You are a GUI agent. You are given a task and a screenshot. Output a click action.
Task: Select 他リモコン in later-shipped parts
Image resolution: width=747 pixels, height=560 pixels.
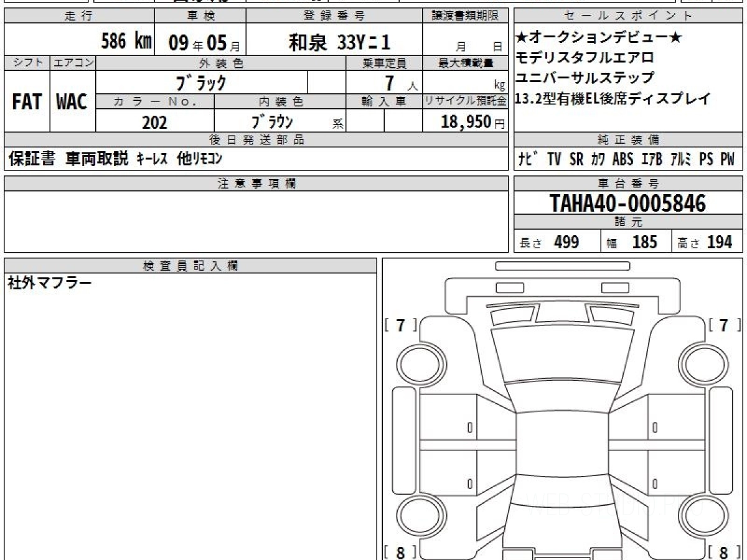coord(199,159)
